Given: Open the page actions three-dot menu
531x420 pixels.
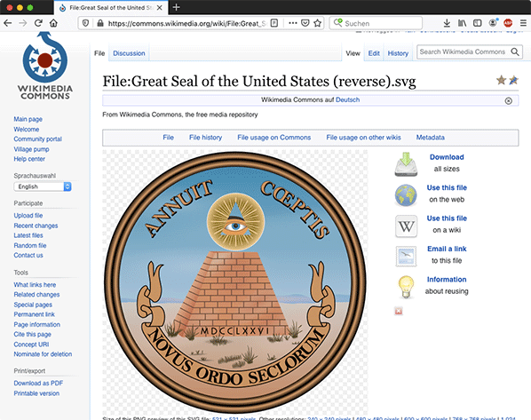Looking at the screenshot, I should coord(293,23).
